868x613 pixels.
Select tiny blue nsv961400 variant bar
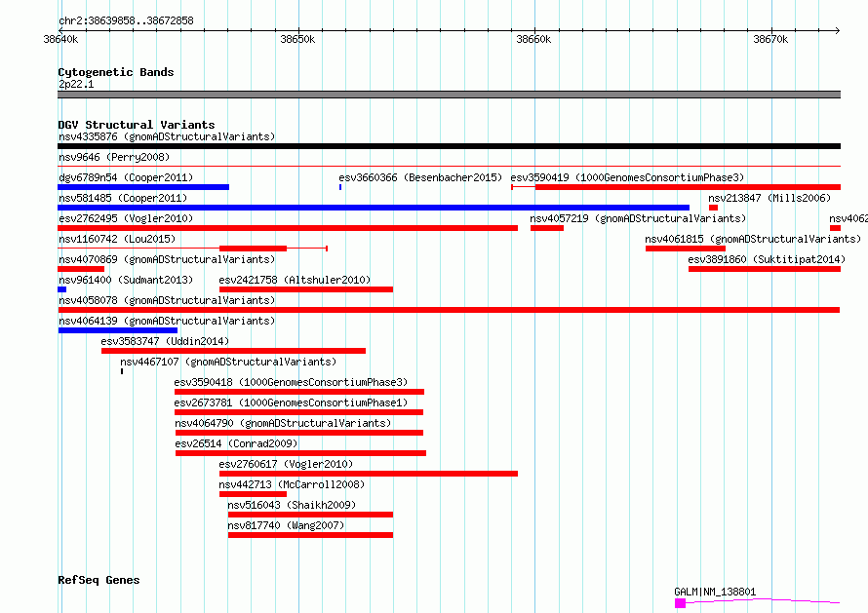[62, 289]
